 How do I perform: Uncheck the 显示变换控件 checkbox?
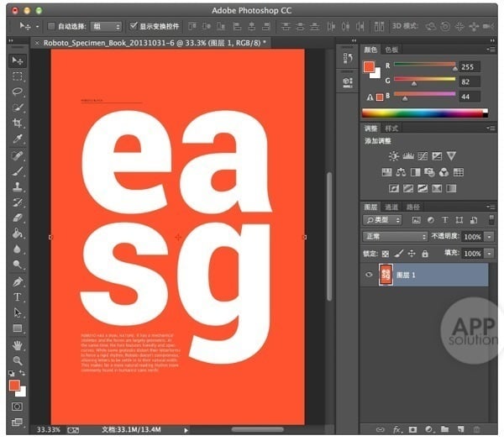(134, 27)
